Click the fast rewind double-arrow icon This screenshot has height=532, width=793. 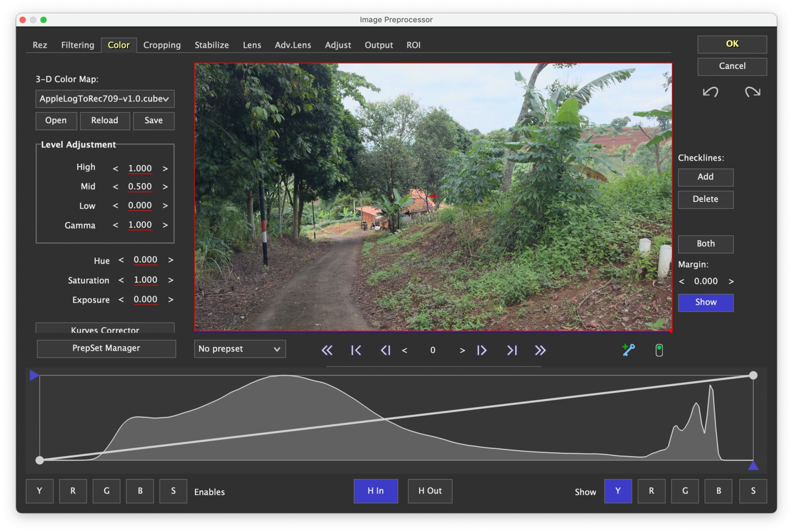[327, 350]
